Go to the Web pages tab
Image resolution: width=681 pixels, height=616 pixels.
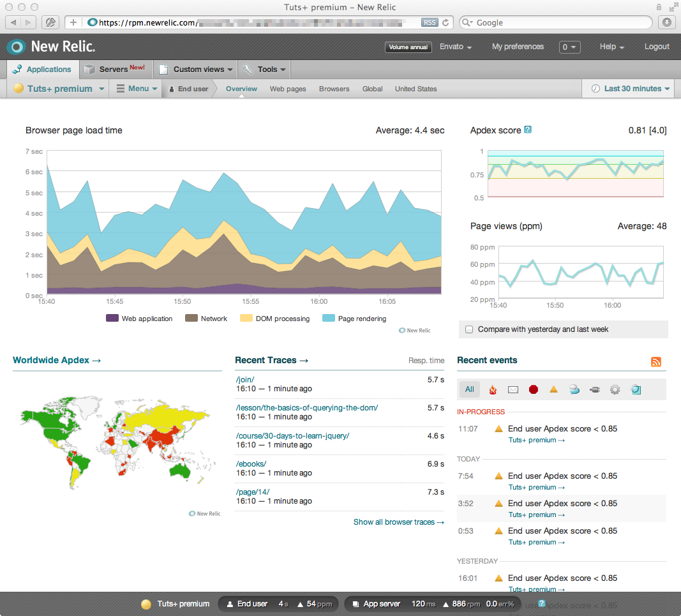pos(288,89)
